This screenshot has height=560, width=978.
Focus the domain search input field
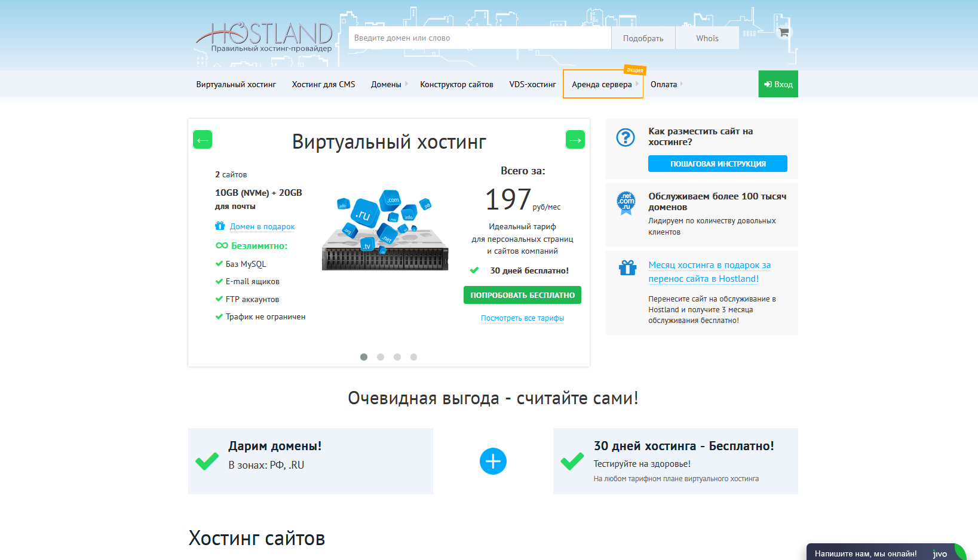click(480, 38)
